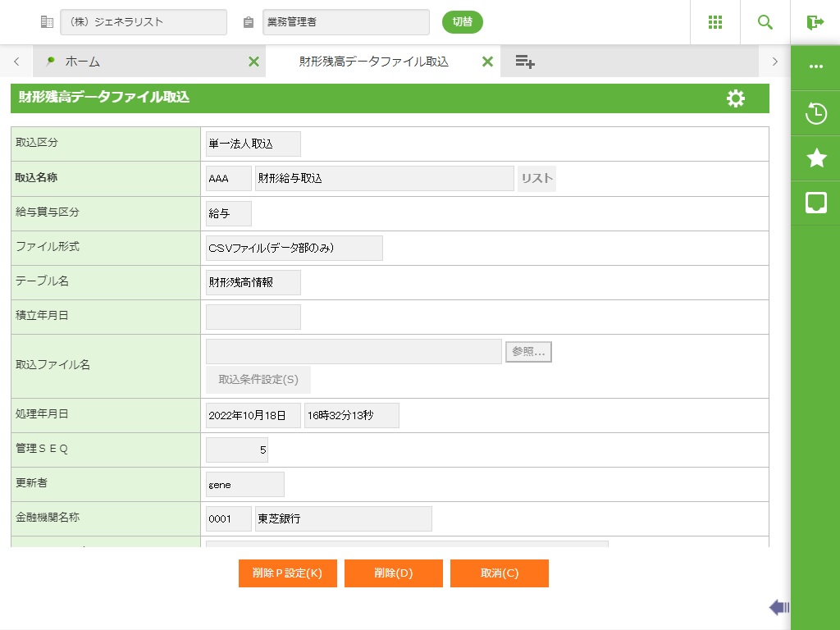Open settings gear in form header

tap(736, 98)
